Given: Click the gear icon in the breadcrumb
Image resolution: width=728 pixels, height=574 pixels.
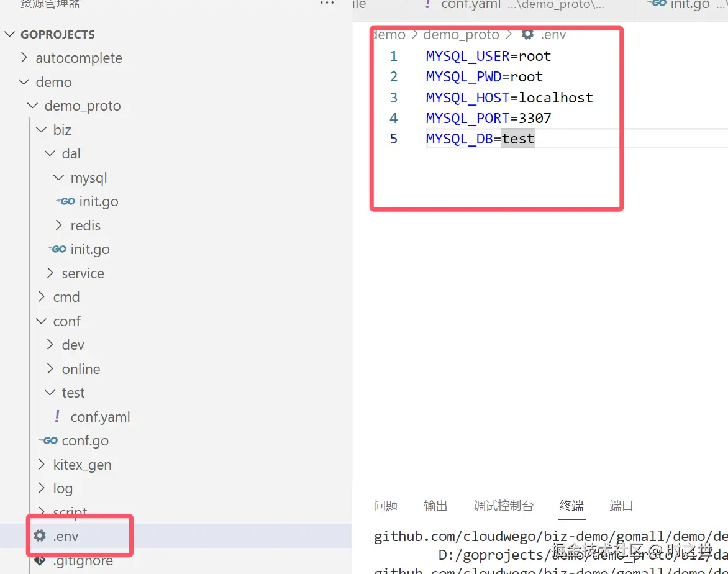Looking at the screenshot, I should pyautogui.click(x=527, y=34).
